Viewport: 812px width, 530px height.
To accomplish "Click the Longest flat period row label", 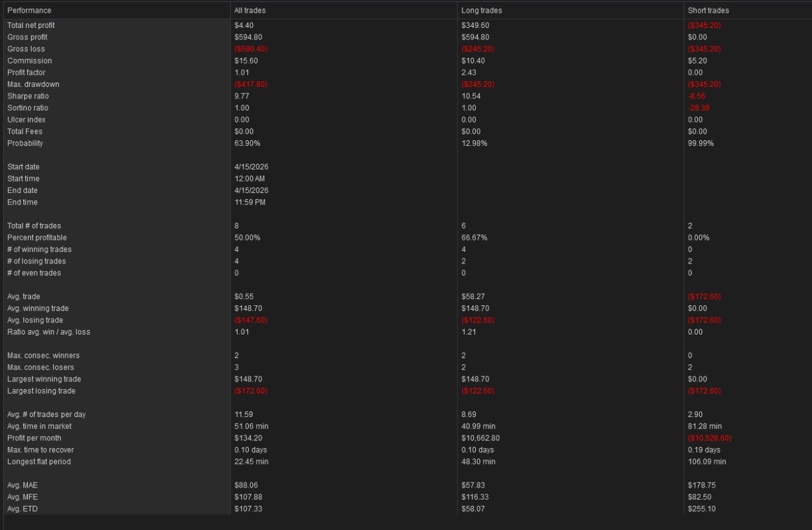I will click(39, 461).
